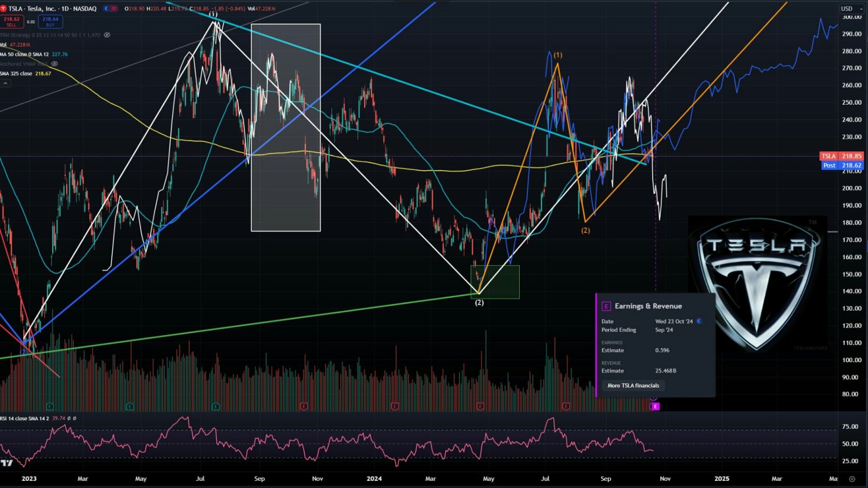
Task: Click the red earnings marker near May 2024
Action: coord(480,406)
